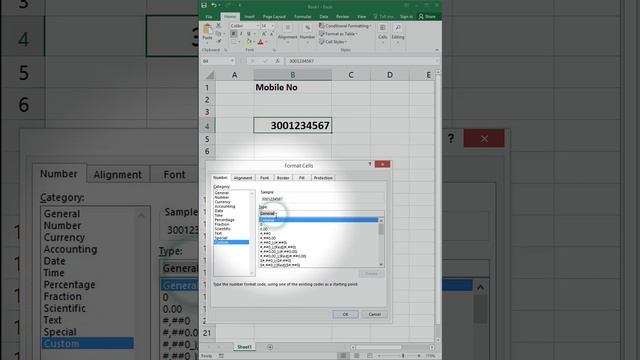
Task: Click the New Sheet plus icon
Action: click(270, 347)
